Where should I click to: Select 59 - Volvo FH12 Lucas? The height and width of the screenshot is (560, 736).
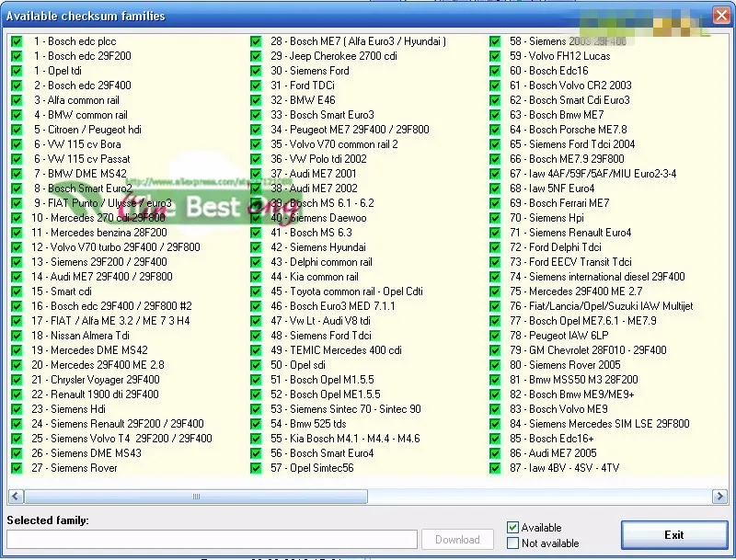coord(560,56)
